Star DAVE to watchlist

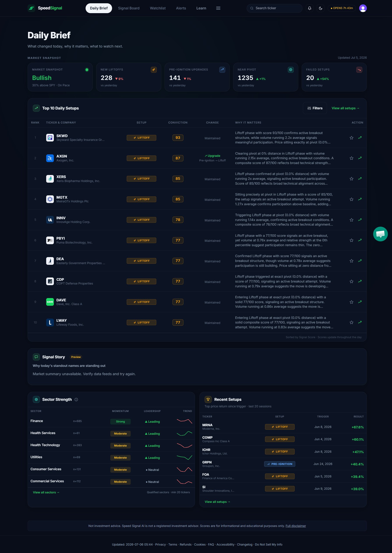coord(352,302)
